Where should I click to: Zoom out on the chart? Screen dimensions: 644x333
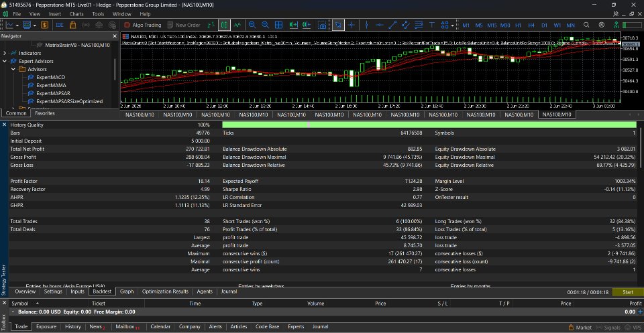(x=266, y=25)
